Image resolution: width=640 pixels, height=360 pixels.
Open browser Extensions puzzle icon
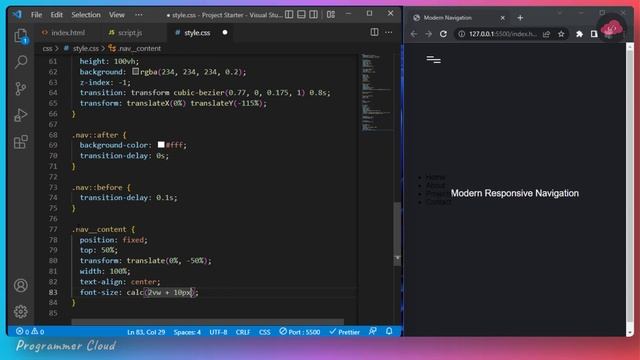(x=579, y=34)
